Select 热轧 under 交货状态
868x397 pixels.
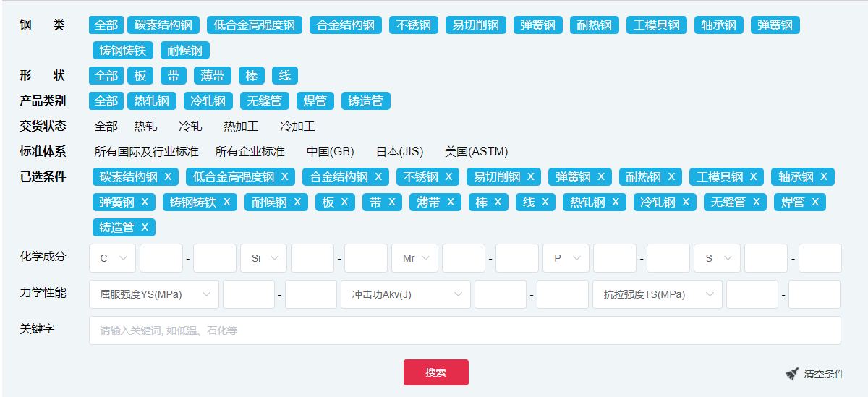coord(145,127)
